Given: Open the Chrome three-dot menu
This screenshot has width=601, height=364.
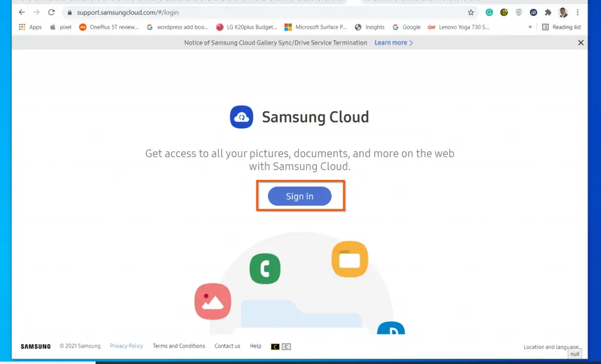Looking at the screenshot, I should pos(578,12).
